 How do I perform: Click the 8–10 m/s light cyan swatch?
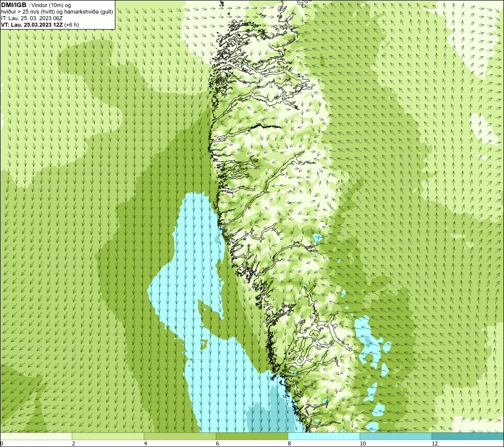tap(324, 436)
